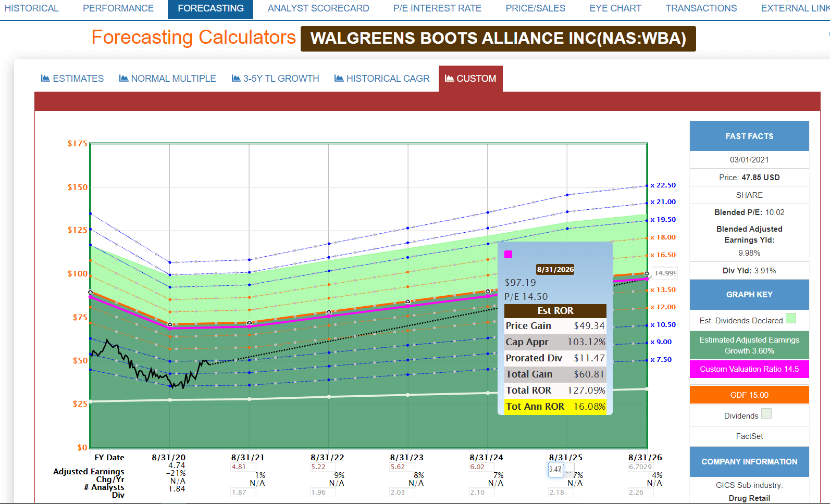This screenshot has width=830, height=504.
Task: Click the 14.999 valuation input on chart edge
Action: coord(665,273)
